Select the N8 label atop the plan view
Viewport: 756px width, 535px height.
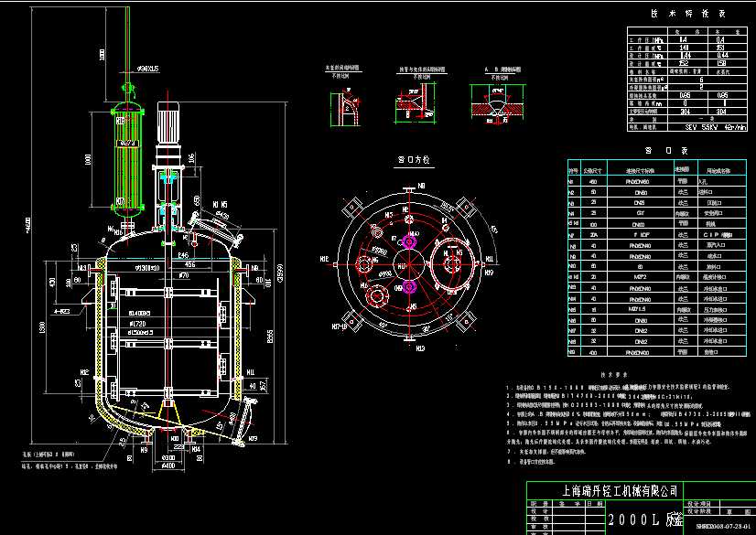pyautogui.click(x=421, y=186)
